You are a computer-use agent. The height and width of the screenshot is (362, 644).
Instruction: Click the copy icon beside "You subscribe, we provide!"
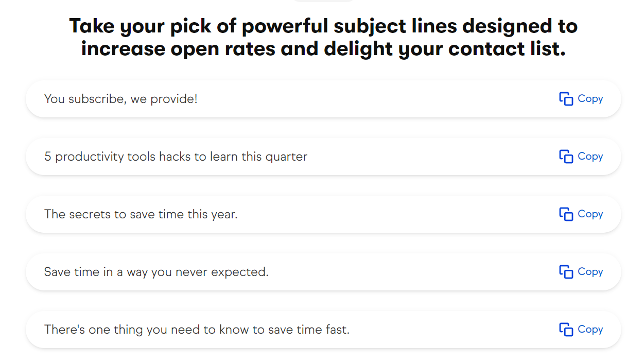click(565, 98)
